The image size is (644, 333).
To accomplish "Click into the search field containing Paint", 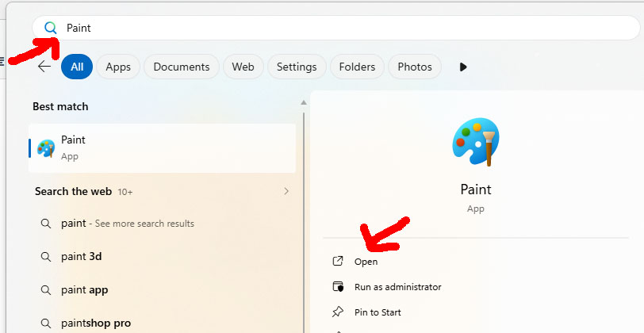I will pyautogui.click(x=336, y=28).
